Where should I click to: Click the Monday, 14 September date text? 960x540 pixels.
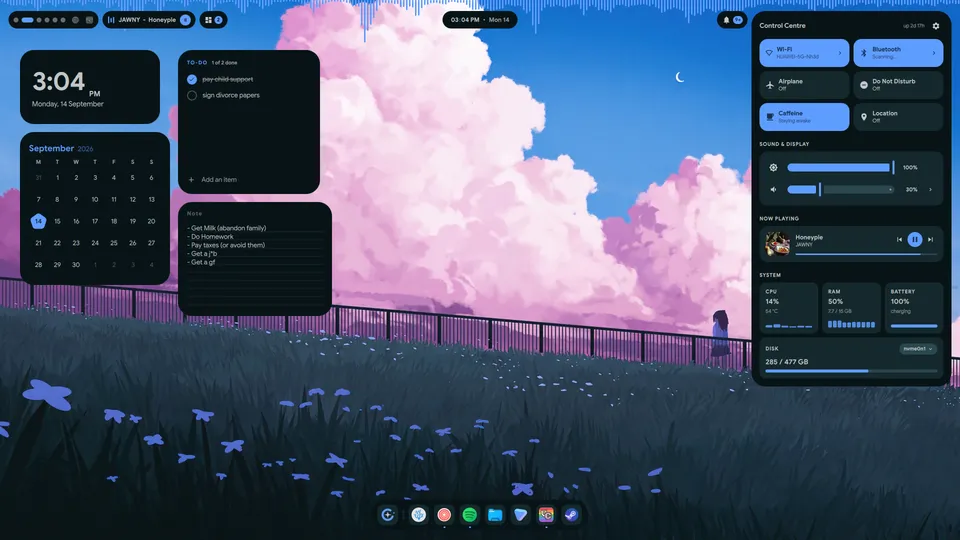point(67,104)
